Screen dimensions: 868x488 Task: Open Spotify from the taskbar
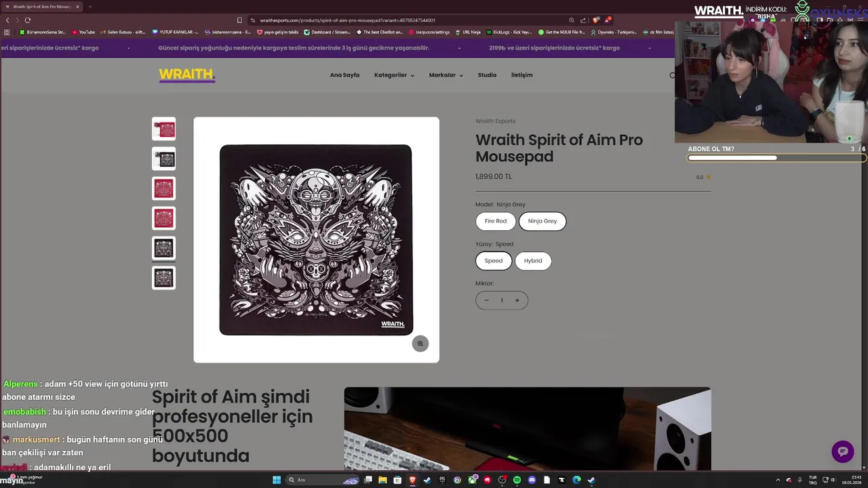(x=517, y=480)
